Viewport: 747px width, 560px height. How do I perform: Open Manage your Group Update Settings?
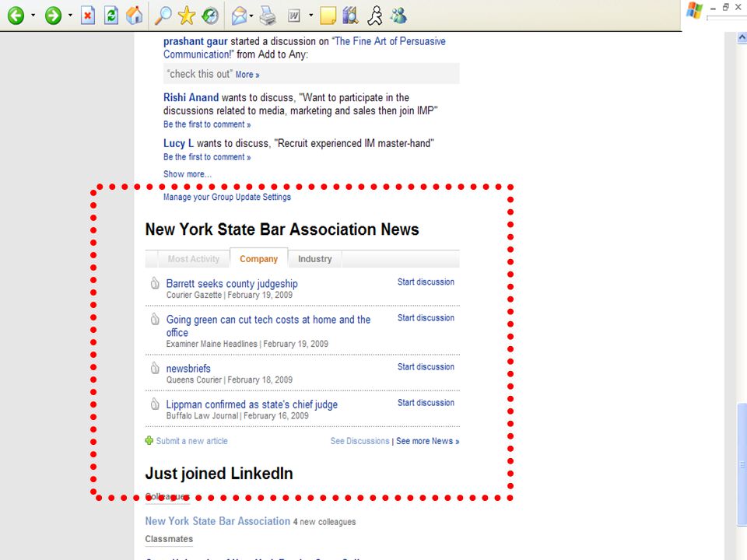226,197
